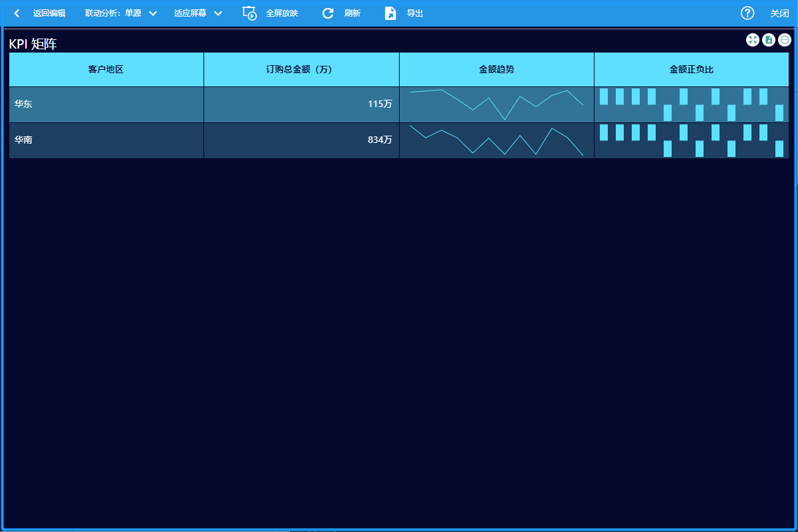
Task: Click the KPI widget export icon
Action: [x=769, y=40]
